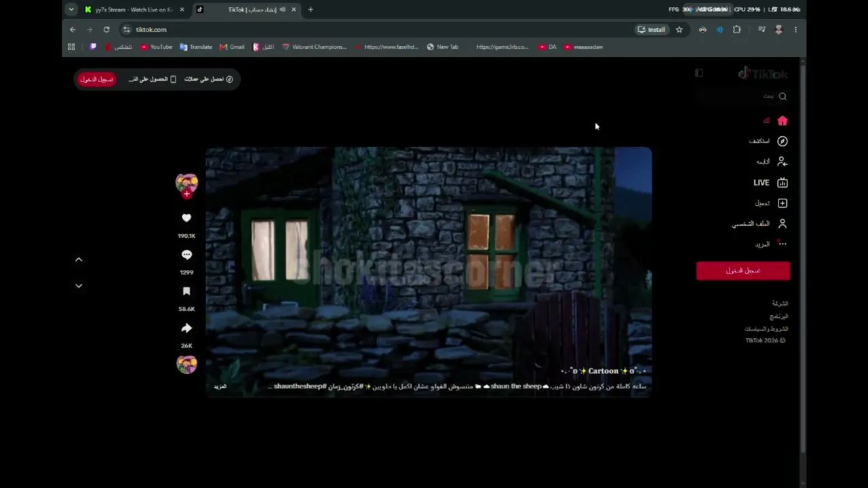Open the Chrome profile avatar
The image size is (868, 488).
(778, 30)
